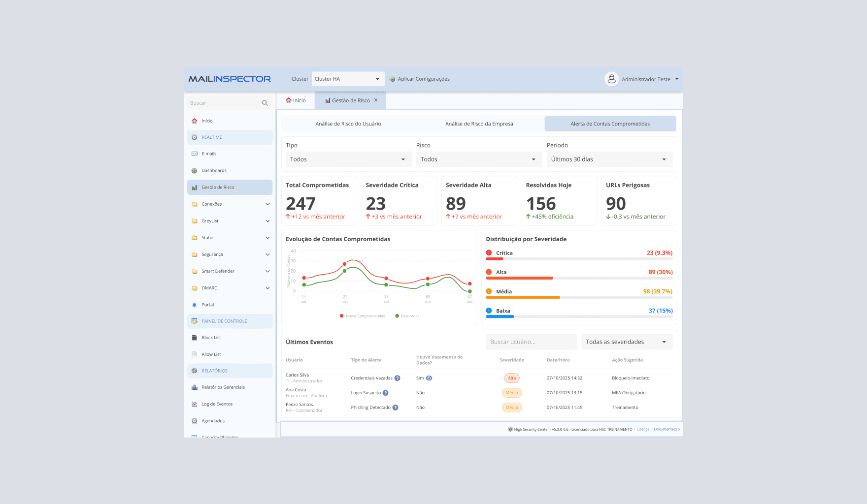Click the Aplicar Configurações gear icon

tap(393, 79)
